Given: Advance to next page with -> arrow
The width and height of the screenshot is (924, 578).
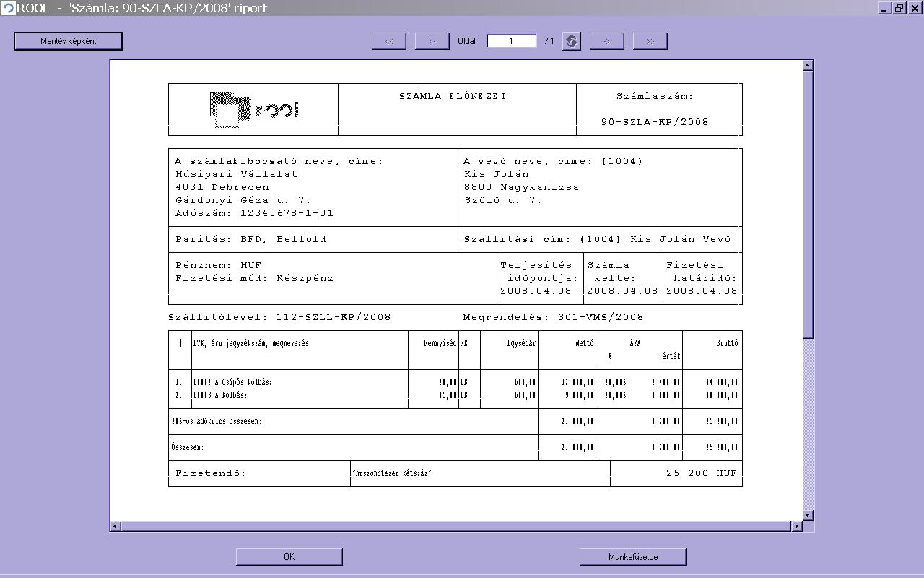Looking at the screenshot, I should [x=606, y=41].
